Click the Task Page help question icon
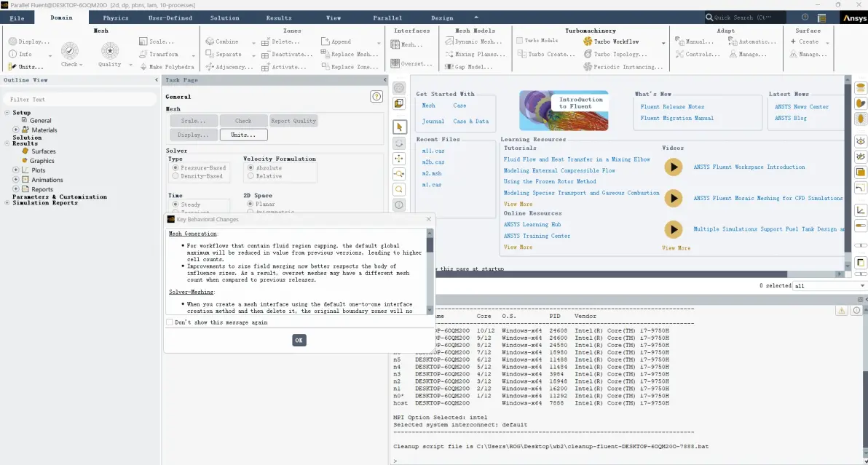Image resolution: width=868 pixels, height=465 pixels. click(x=376, y=97)
